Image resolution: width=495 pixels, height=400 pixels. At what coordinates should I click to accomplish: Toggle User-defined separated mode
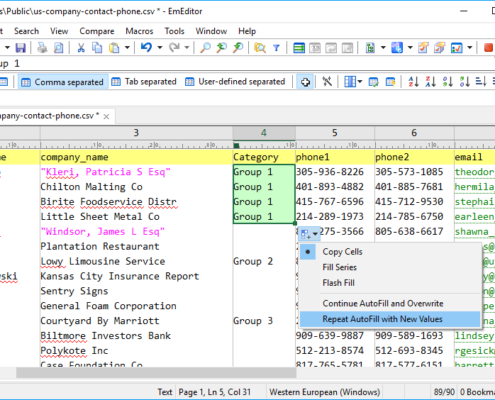235,82
